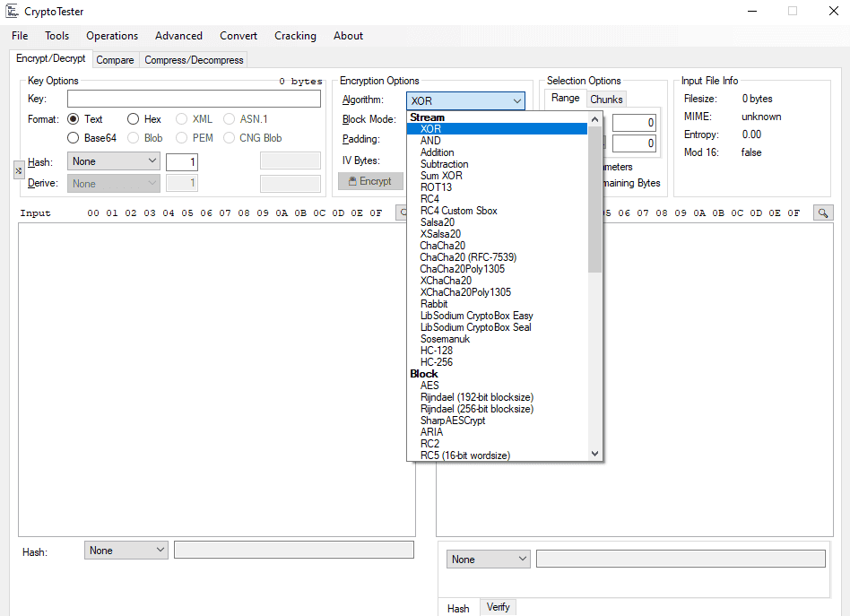Click the CryptoTester app icon in title bar
Viewport: 850px width, 616px height.
point(13,12)
